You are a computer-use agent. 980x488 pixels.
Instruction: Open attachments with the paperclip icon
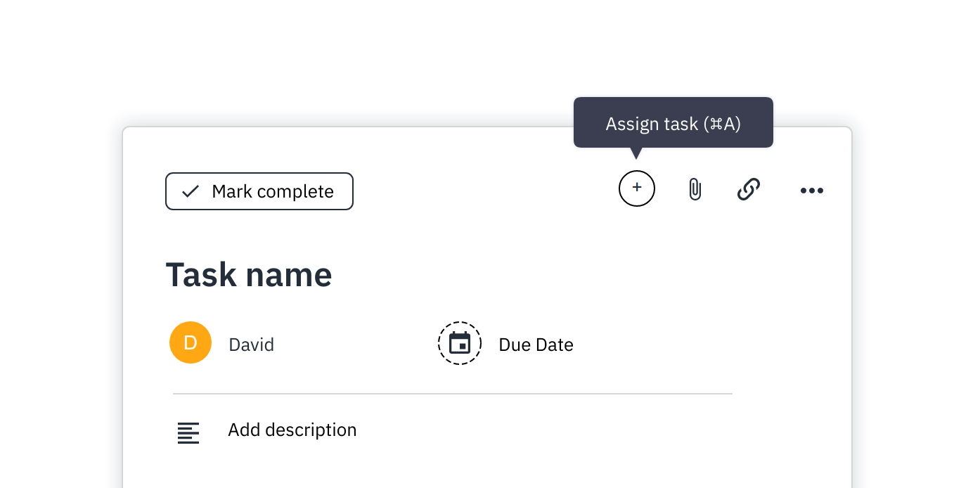pos(695,189)
